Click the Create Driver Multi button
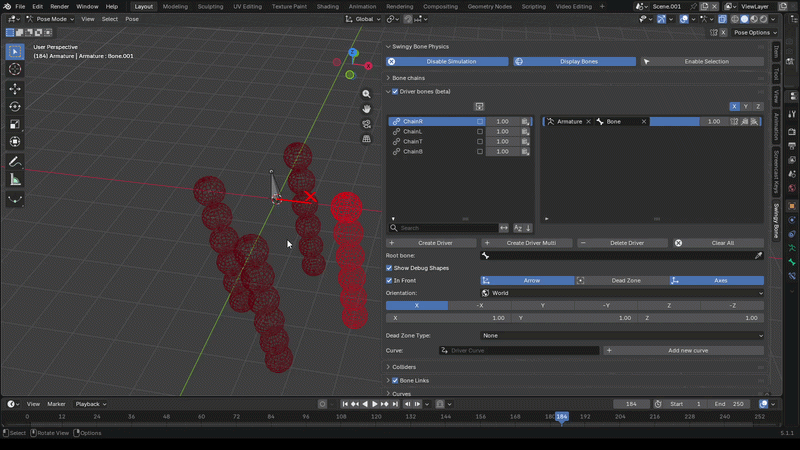The image size is (800, 450). pos(527,243)
